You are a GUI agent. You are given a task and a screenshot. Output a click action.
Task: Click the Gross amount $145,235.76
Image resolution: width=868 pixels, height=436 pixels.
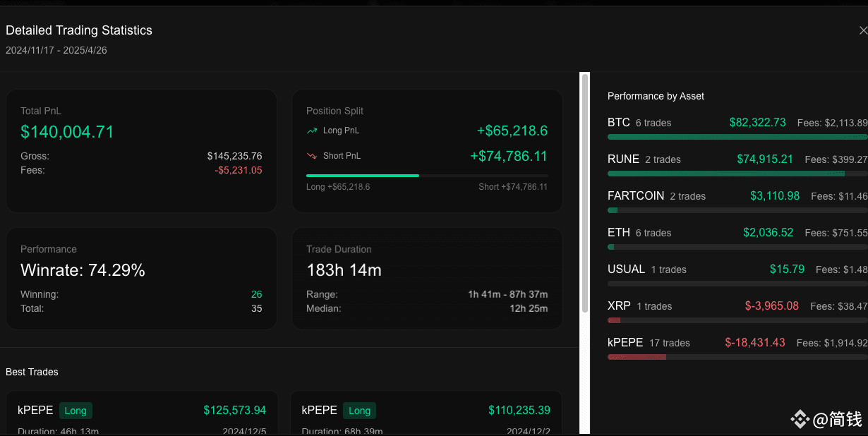click(x=234, y=156)
